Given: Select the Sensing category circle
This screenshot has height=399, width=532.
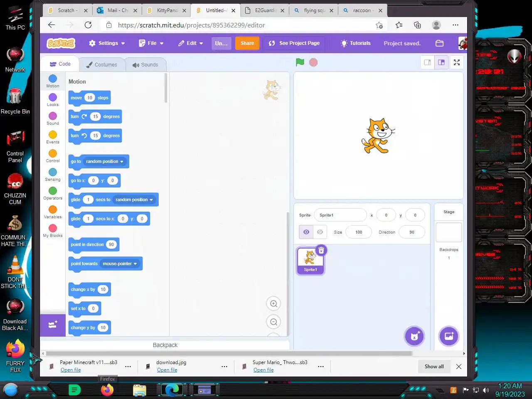Looking at the screenshot, I should [x=53, y=172].
